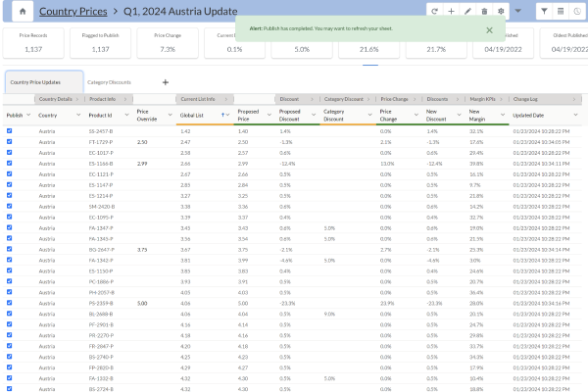Switch to Category Discounts tab

pos(109,82)
